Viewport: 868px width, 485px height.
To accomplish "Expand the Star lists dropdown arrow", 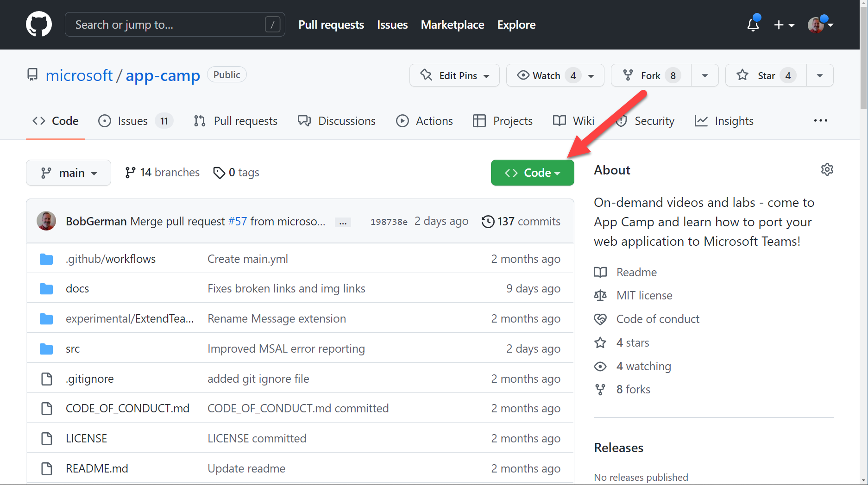I will pyautogui.click(x=820, y=75).
